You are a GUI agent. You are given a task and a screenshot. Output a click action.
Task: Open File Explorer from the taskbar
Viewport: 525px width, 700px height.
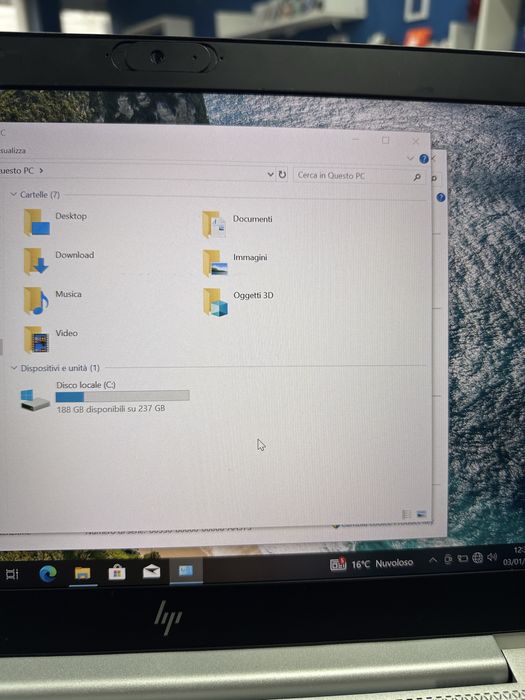[x=83, y=573]
